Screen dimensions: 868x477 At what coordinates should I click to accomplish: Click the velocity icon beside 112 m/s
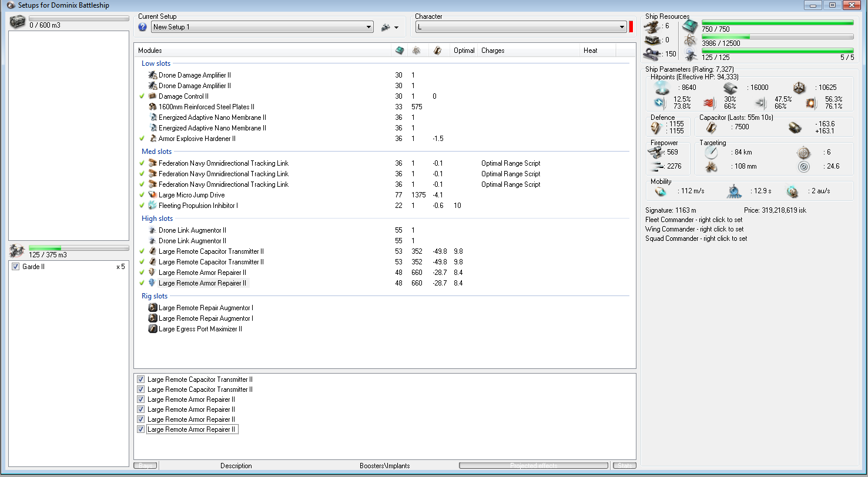click(661, 191)
